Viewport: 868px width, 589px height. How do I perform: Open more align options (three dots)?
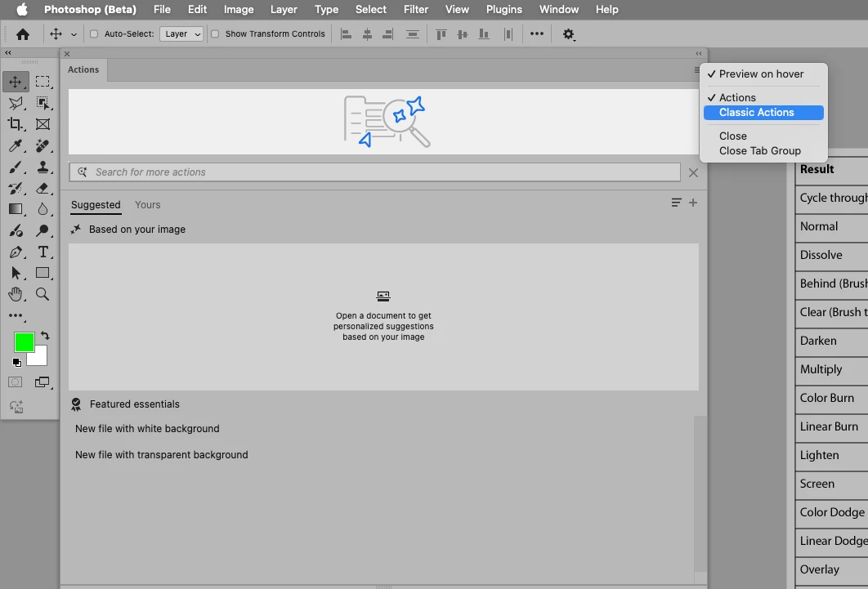point(536,33)
